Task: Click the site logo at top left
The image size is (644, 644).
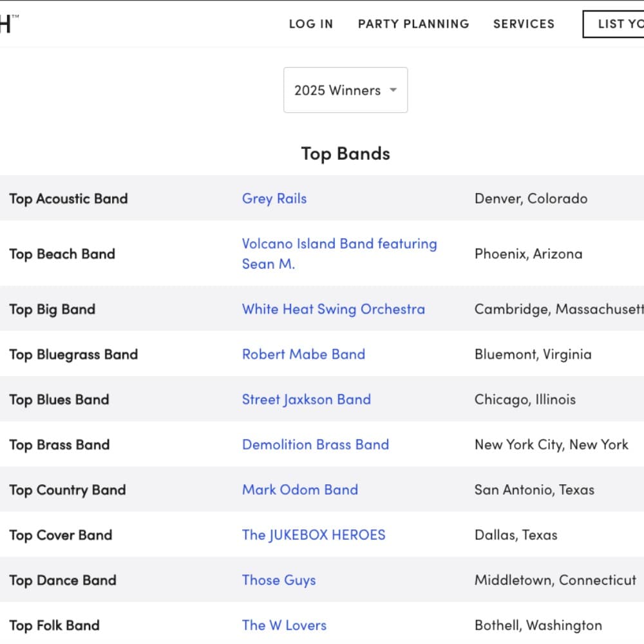Action: tap(6, 24)
